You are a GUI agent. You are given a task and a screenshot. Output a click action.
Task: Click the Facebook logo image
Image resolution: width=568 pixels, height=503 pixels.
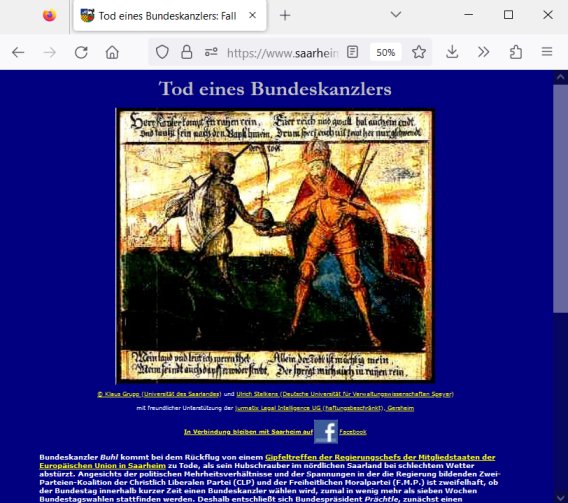pyautogui.click(x=326, y=432)
